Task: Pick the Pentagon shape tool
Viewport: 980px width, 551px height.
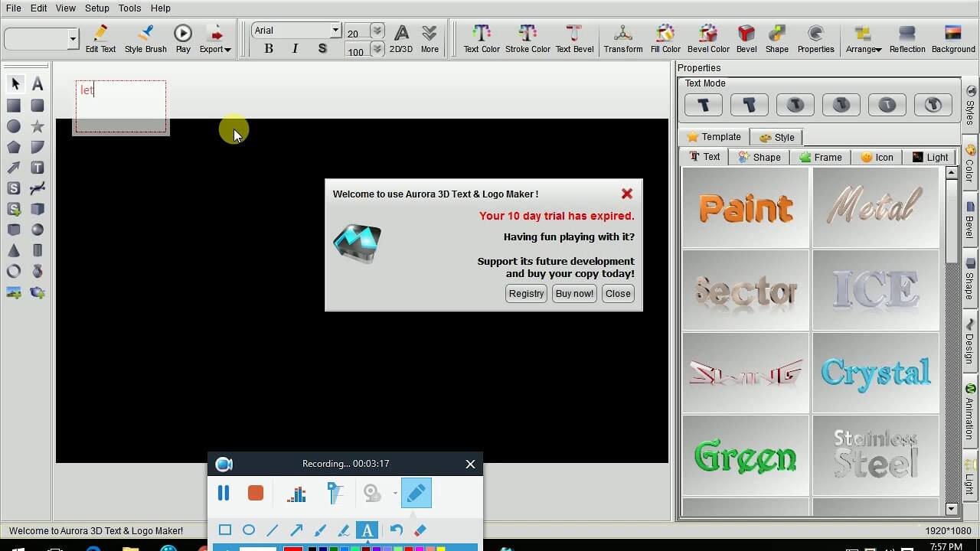Action: tap(14, 147)
